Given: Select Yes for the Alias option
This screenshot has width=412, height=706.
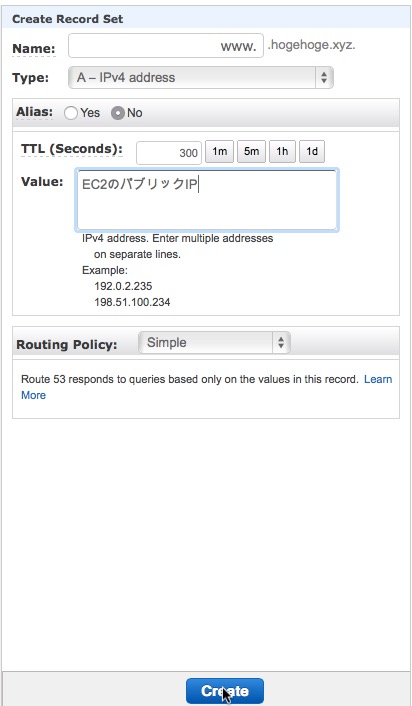Looking at the screenshot, I should pyautogui.click(x=71, y=113).
